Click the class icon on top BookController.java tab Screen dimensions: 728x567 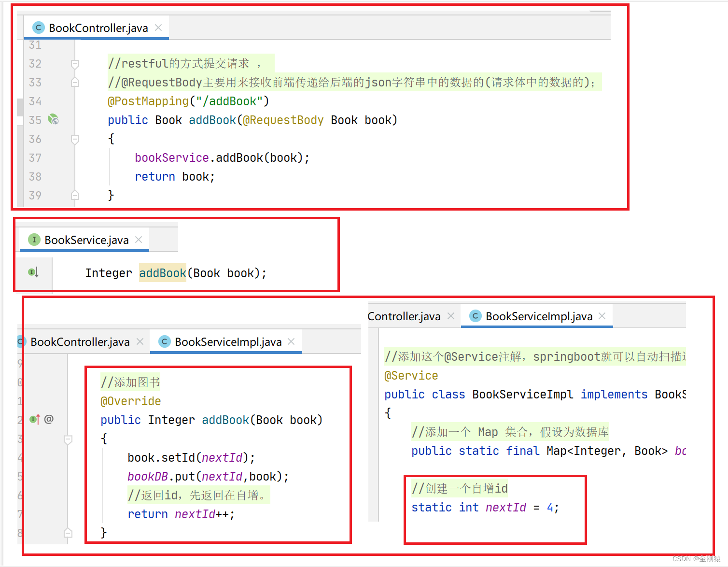pyautogui.click(x=38, y=28)
